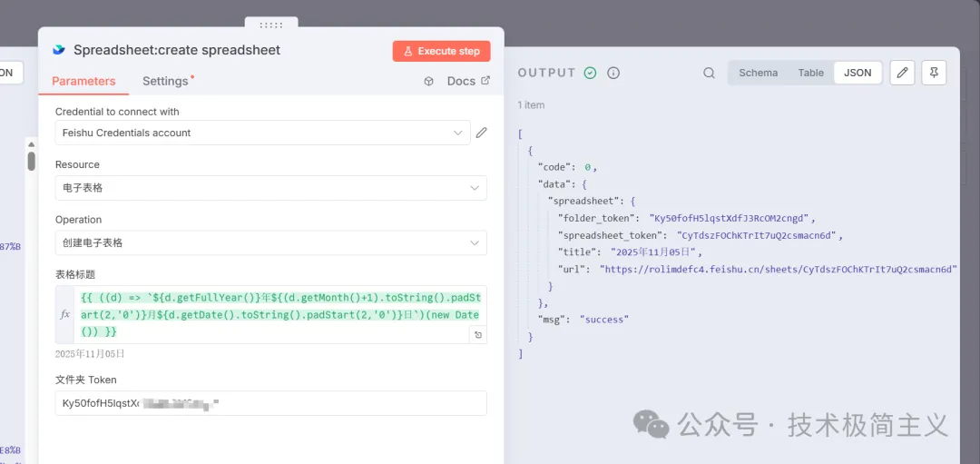Click the preview result 2025年11月05日 below expression
Viewport: 980px width, 464px height.
tap(90, 354)
